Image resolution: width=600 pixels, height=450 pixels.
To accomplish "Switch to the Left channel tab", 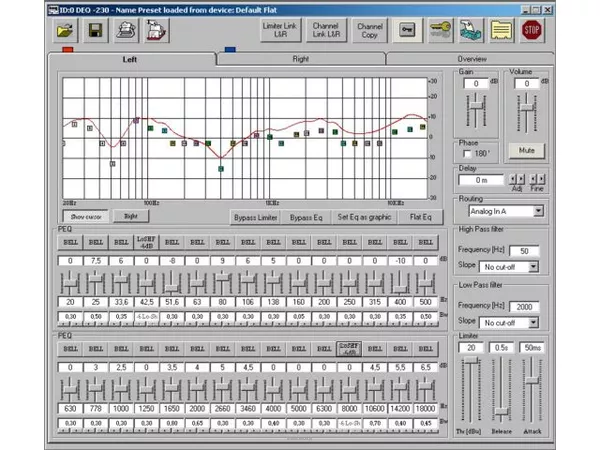I will 130,59.
